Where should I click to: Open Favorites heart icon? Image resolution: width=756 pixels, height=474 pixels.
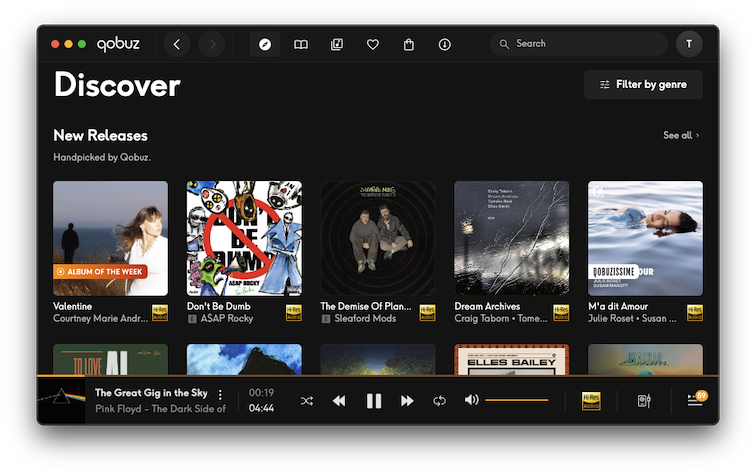373,44
